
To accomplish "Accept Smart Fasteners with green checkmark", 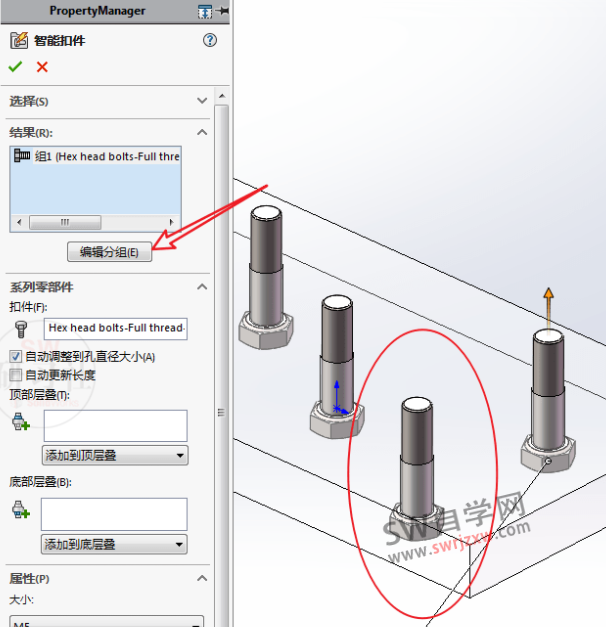I will coord(15,66).
